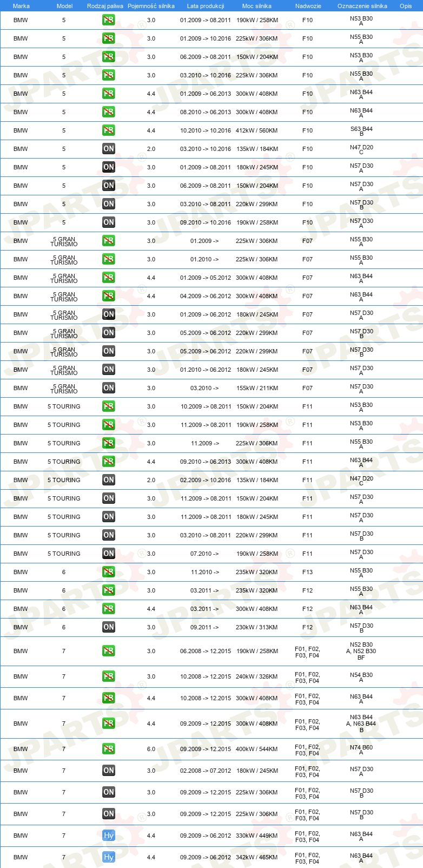Click petrol icon in 5 Touring 4.4 300kW row
The width and height of the screenshot is (423, 868).
click(109, 462)
